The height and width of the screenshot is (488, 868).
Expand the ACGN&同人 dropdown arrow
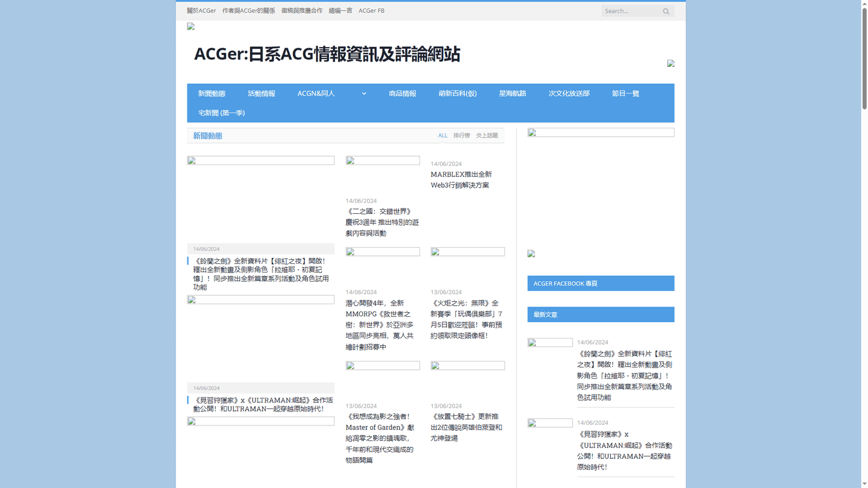[363, 93]
